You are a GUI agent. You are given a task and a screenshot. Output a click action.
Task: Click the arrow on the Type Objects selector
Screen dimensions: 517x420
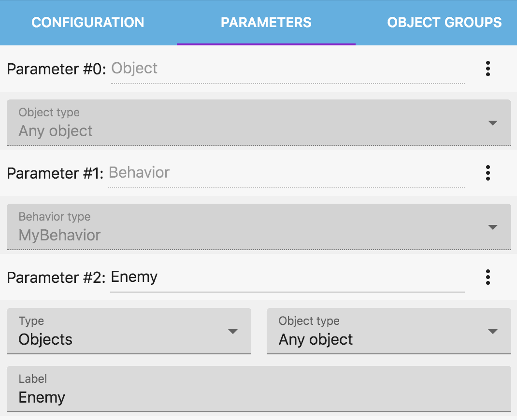point(233,332)
